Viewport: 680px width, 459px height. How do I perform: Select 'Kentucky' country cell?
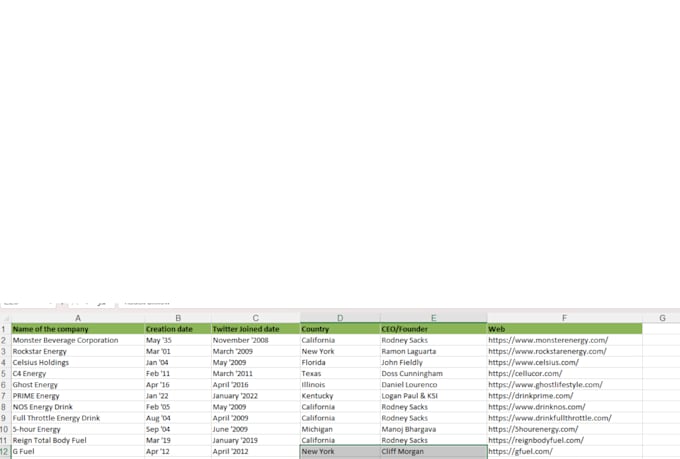pyautogui.click(x=340, y=396)
